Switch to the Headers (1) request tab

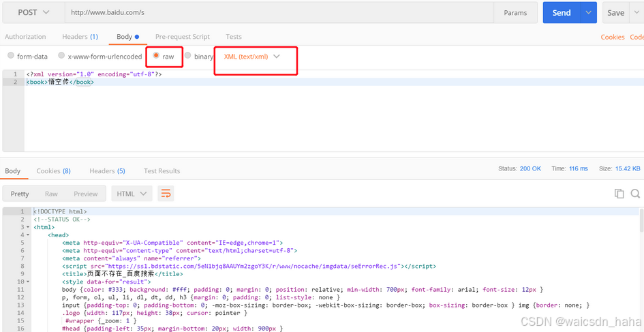80,37
